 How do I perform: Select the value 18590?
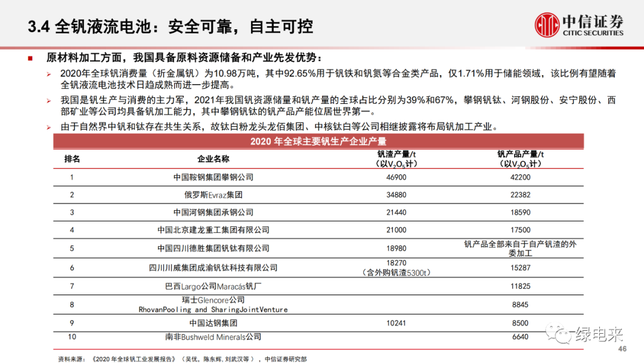tap(521, 213)
